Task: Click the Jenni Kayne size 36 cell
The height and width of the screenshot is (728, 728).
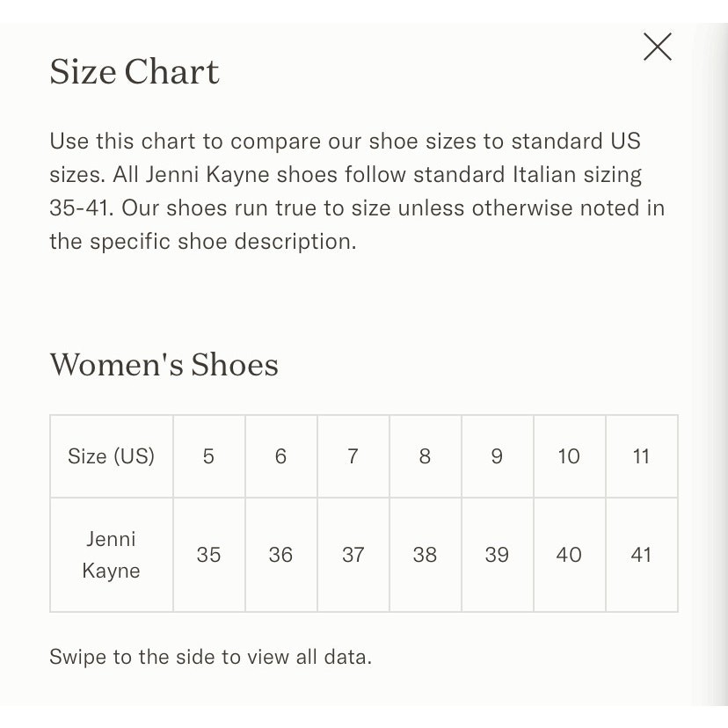Action: tap(280, 555)
